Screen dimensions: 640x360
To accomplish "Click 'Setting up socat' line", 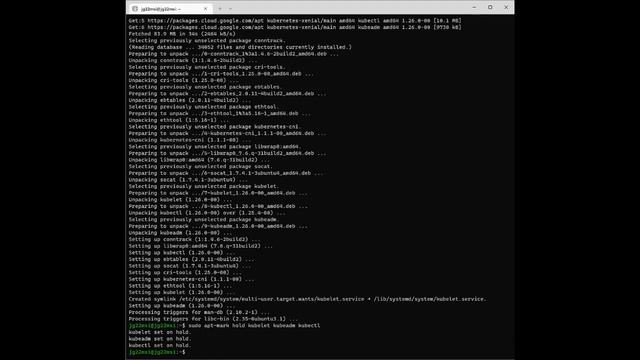I will point(189,266).
